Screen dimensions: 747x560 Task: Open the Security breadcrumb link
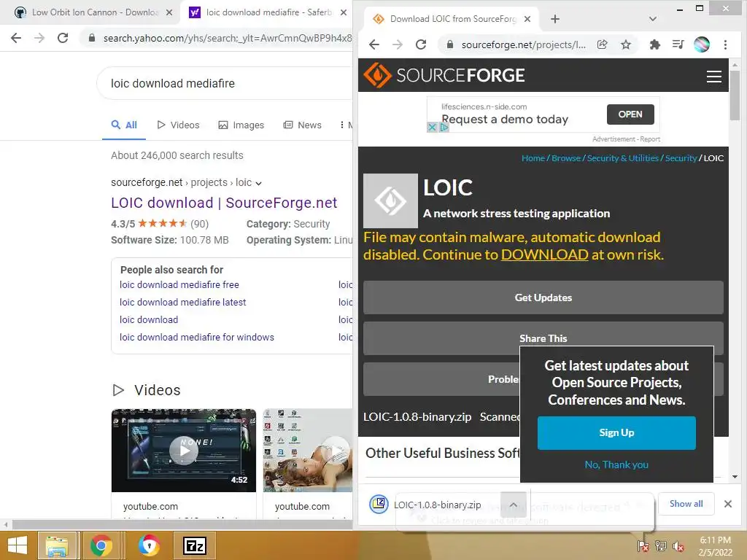(681, 158)
